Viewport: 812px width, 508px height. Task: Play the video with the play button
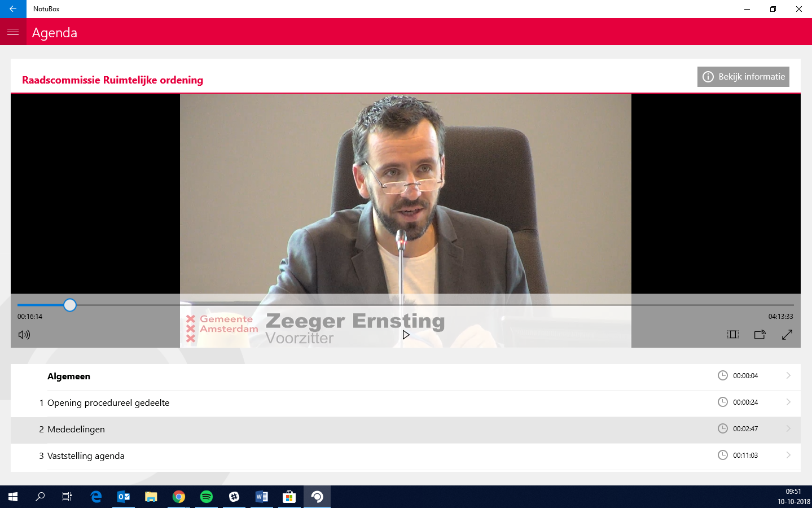pos(406,335)
